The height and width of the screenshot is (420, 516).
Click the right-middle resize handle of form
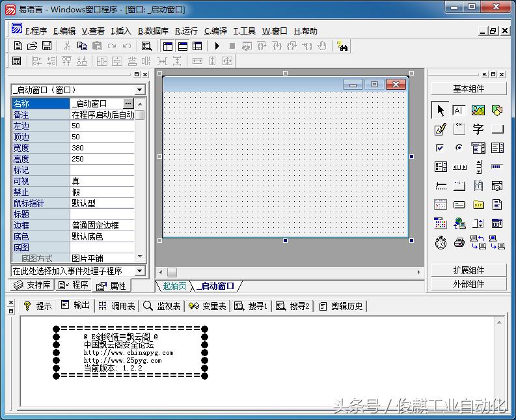[411, 156]
